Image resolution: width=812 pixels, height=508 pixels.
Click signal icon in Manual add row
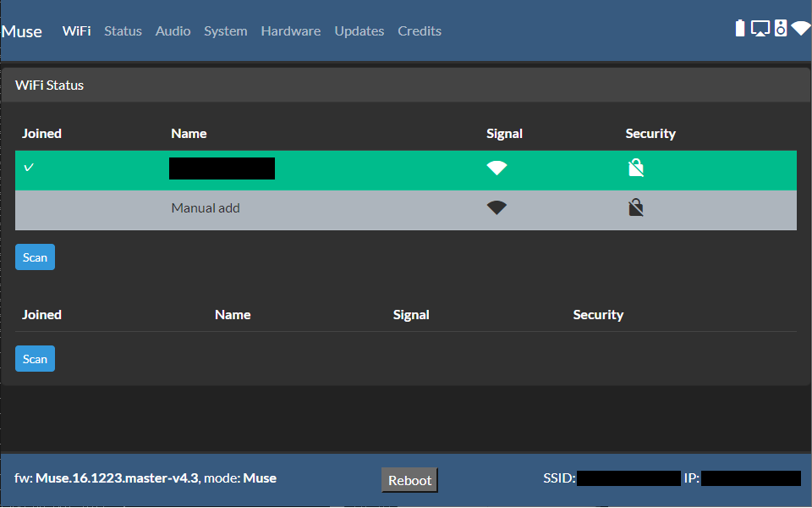click(x=497, y=208)
